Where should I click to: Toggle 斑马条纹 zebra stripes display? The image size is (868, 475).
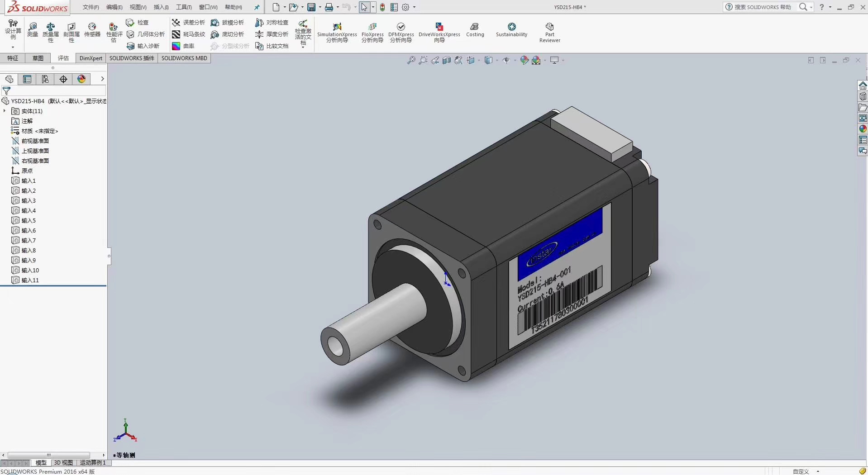189,34
